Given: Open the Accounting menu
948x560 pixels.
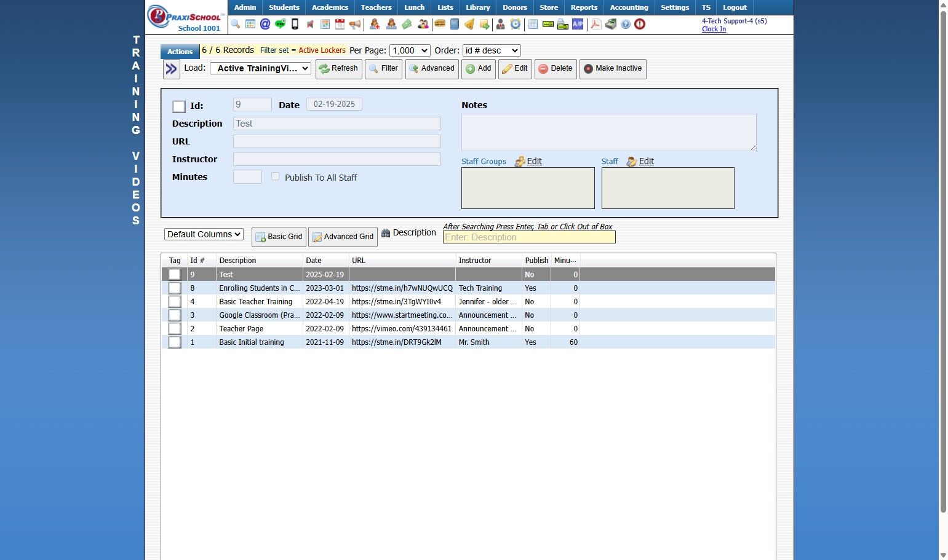Looking at the screenshot, I should tap(629, 7).
